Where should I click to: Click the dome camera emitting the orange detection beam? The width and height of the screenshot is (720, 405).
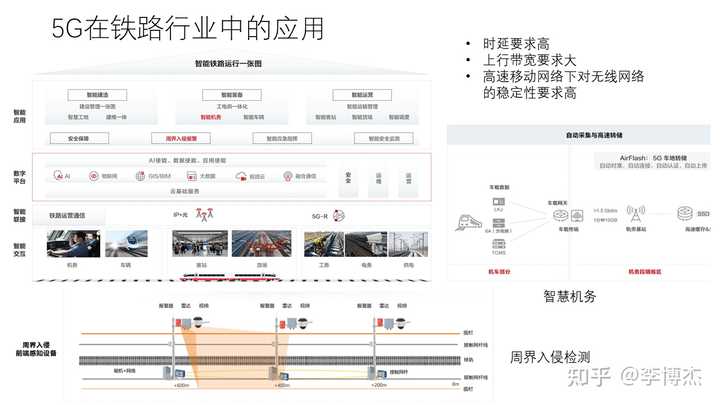click(198, 323)
